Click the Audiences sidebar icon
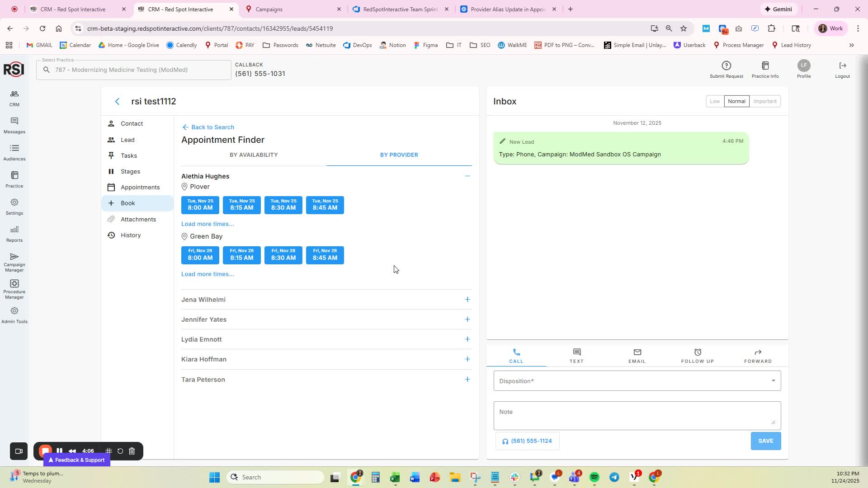Screen dimensions: 868x488 pos(14,152)
